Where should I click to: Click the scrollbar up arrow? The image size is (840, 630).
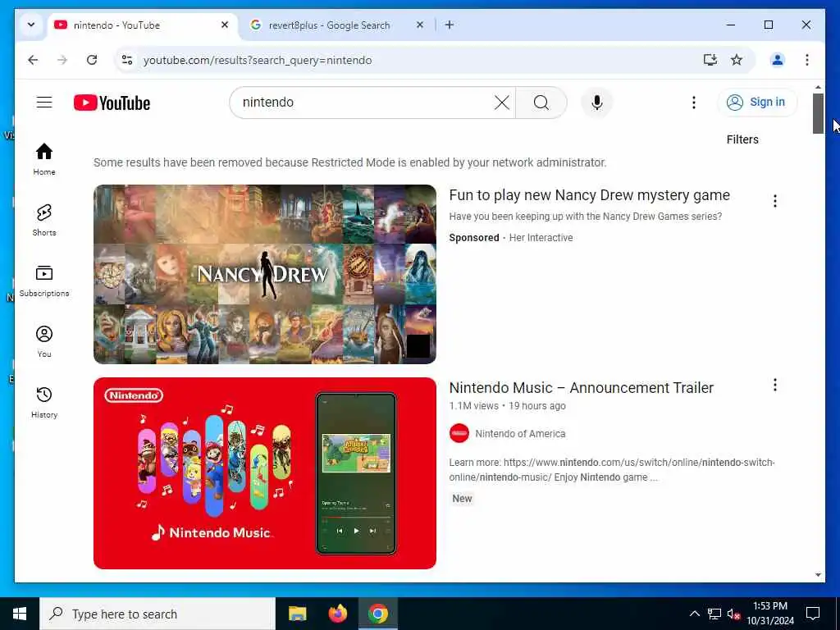(x=818, y=87)
